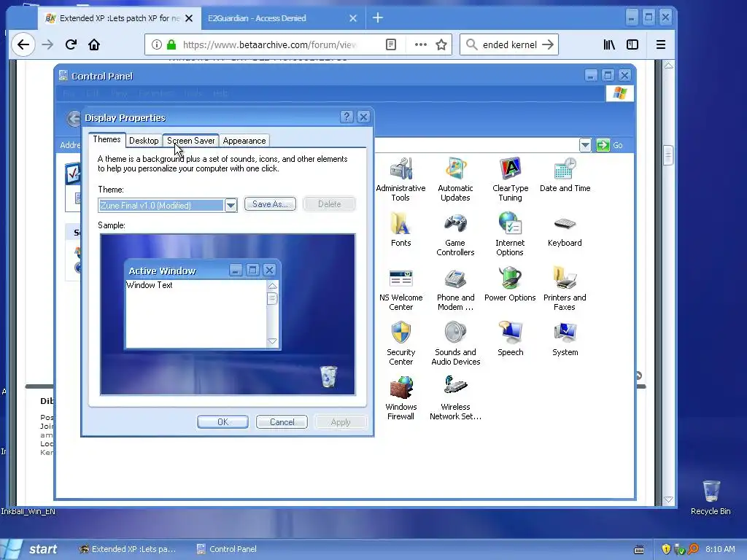Bookmark this page with star icon

coord(441,44)
